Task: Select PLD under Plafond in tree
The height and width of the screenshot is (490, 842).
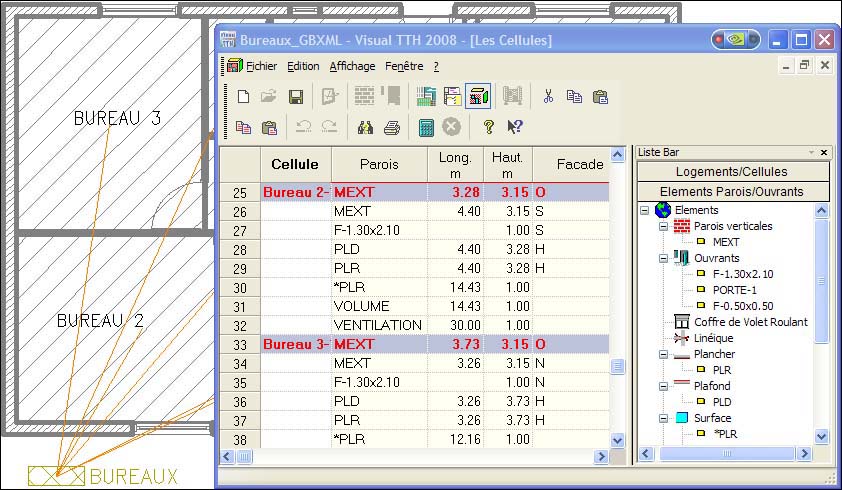Action: point(722,402)
